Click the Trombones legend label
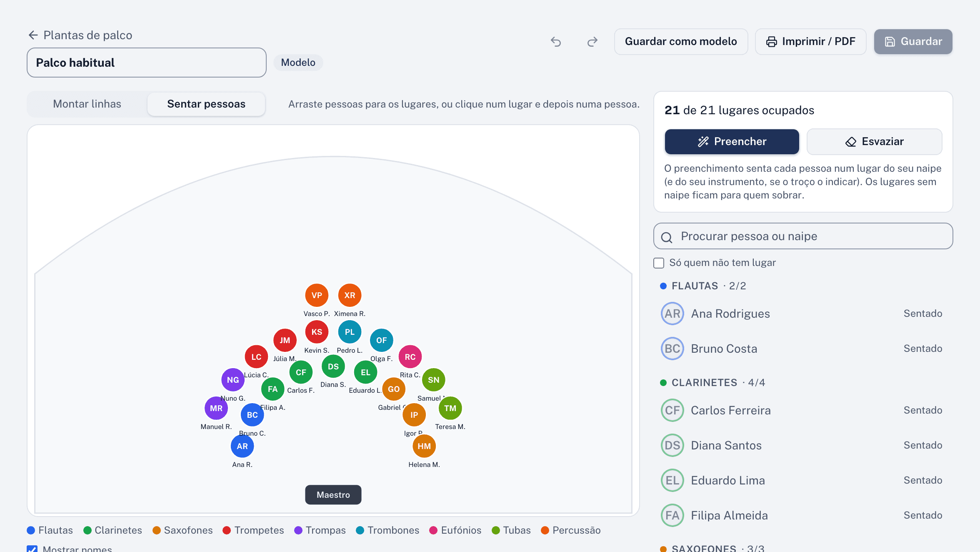This screenshot has width=980, height=552. point(393,530)
